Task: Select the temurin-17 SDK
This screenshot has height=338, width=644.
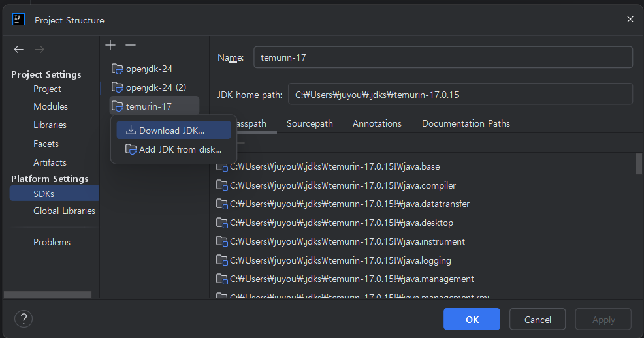Action: (x=154, y=106)
